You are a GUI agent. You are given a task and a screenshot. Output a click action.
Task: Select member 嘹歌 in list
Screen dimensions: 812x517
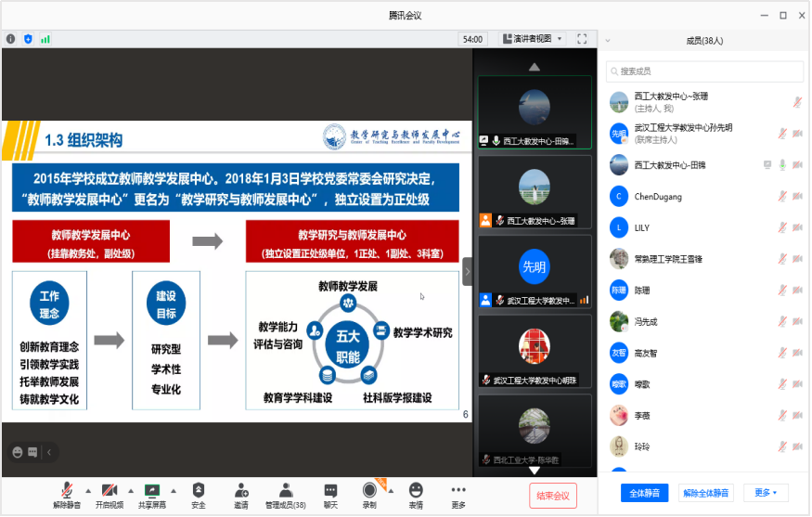(x=704, y=384)
